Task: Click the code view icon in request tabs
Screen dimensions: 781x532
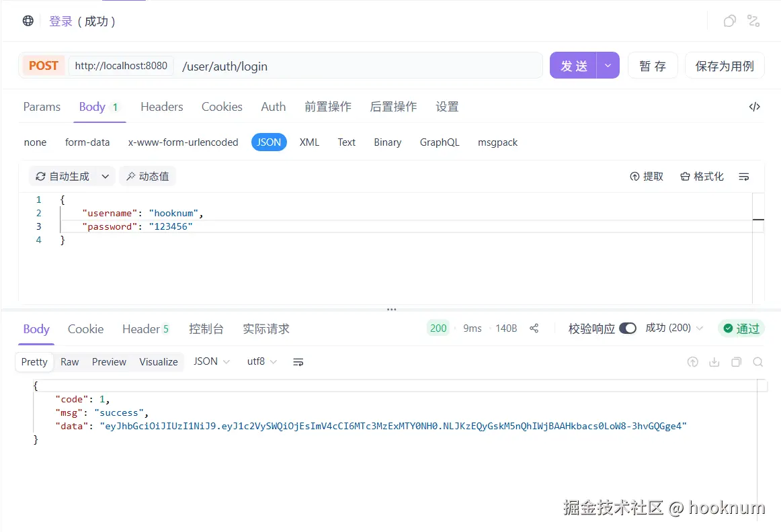Action: click(754, 107)
